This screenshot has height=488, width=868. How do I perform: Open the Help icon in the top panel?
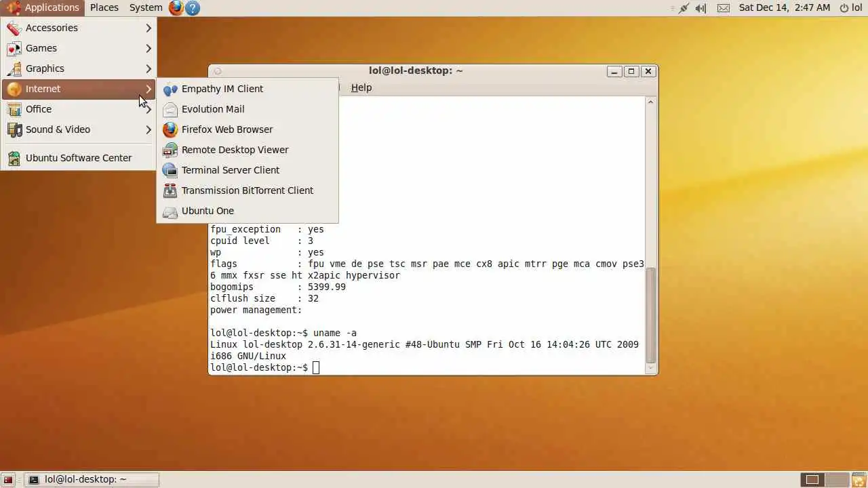tap(193, 8)
